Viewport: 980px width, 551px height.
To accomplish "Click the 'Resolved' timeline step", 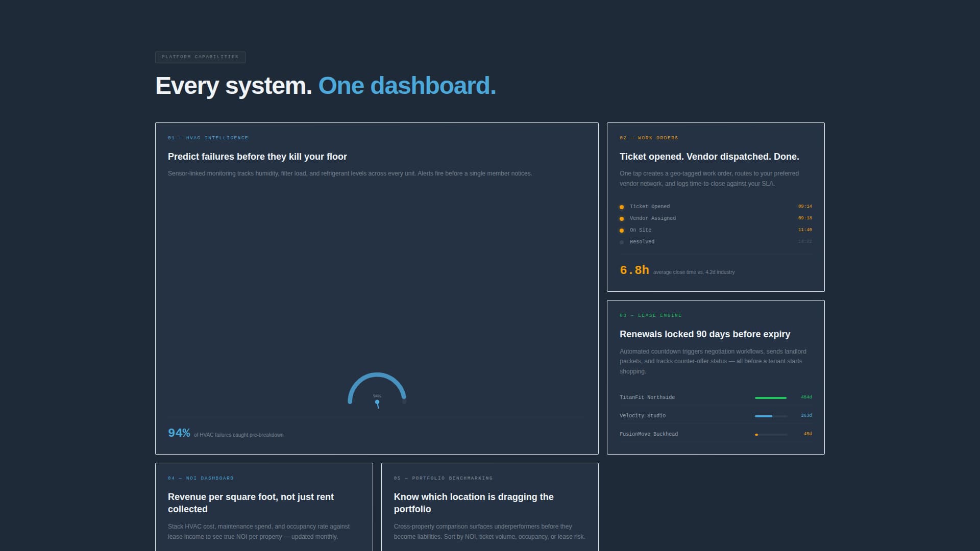I will click(x=642, y=242).
